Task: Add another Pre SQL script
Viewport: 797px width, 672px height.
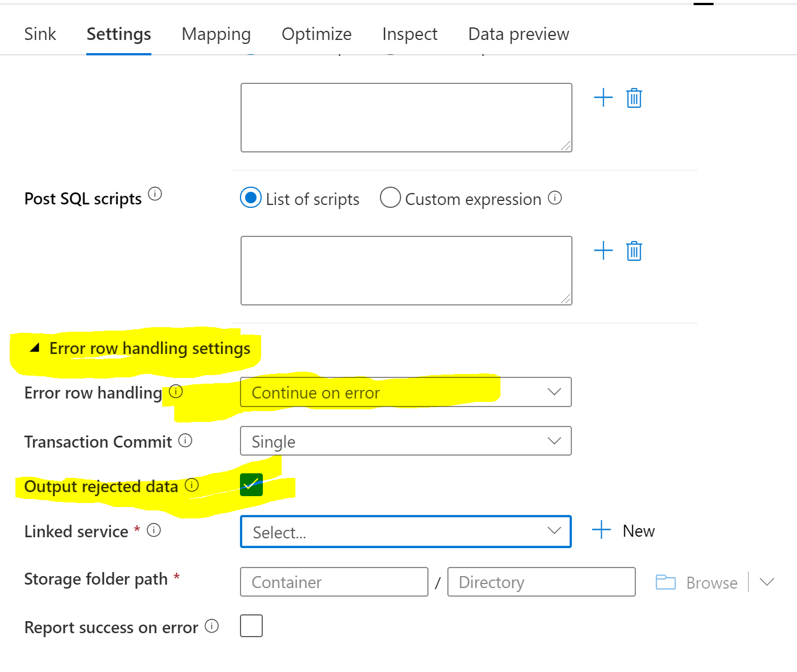Action: [603, 98]
